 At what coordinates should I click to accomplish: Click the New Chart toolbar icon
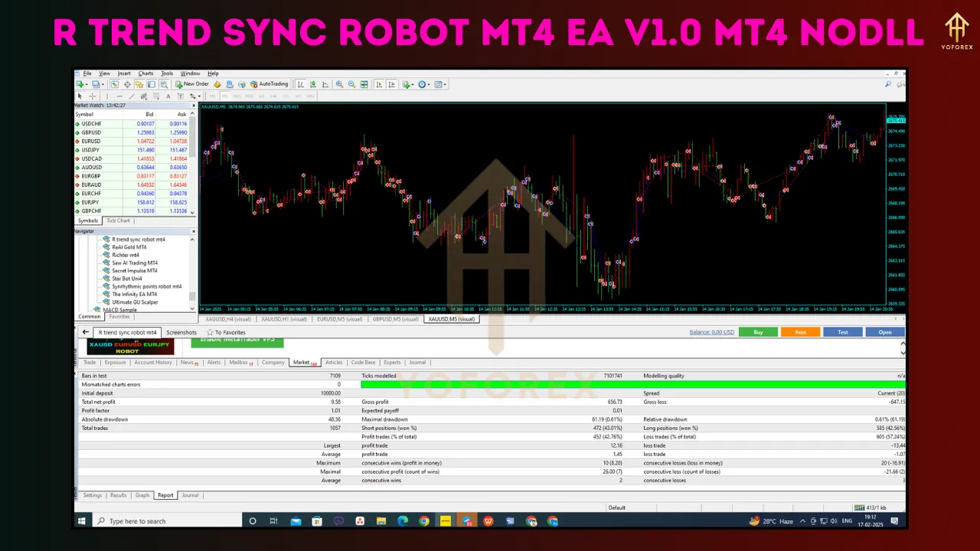[x=79, y=84]
